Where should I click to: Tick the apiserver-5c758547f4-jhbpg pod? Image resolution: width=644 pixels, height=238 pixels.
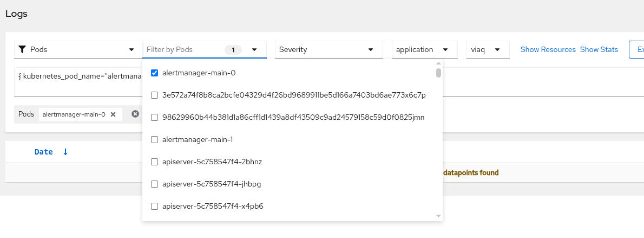pos(155,184)
